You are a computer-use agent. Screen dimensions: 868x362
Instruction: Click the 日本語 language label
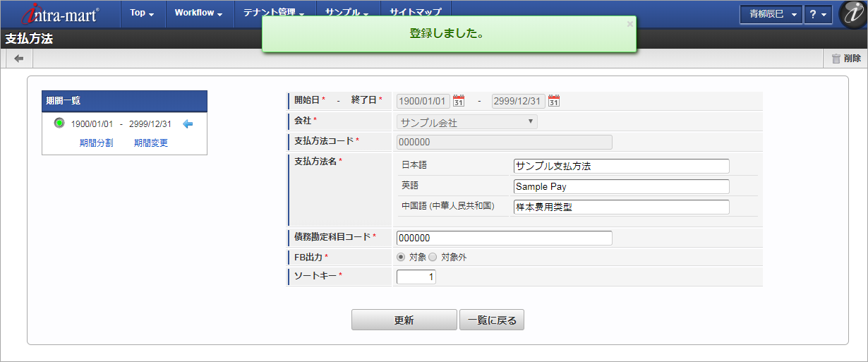(414, 165)
